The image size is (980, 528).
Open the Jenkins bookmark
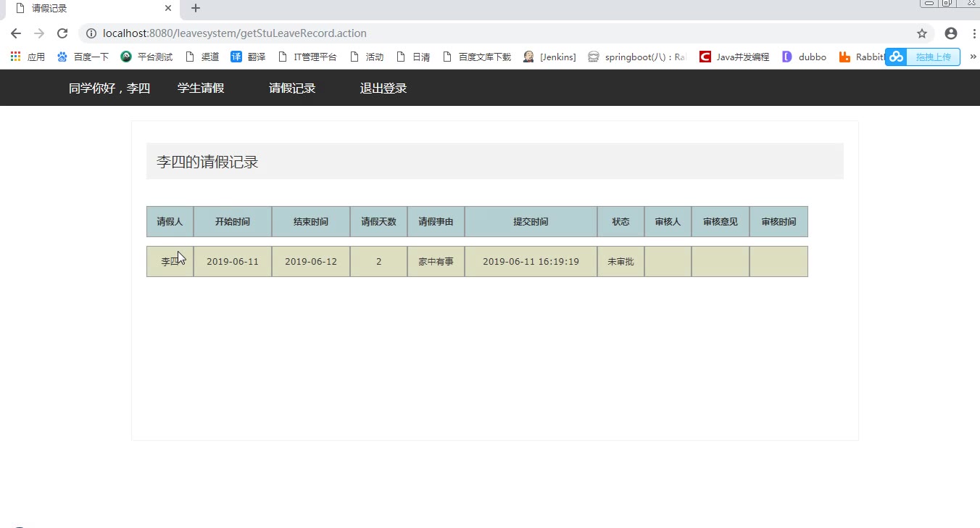point(549,57)
